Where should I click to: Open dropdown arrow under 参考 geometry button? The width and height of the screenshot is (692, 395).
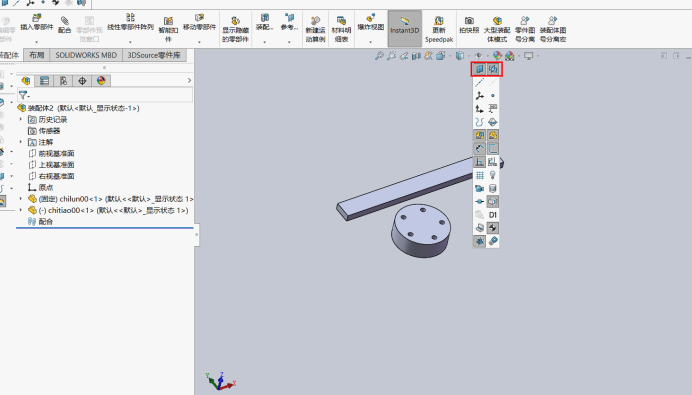(290, 42)
